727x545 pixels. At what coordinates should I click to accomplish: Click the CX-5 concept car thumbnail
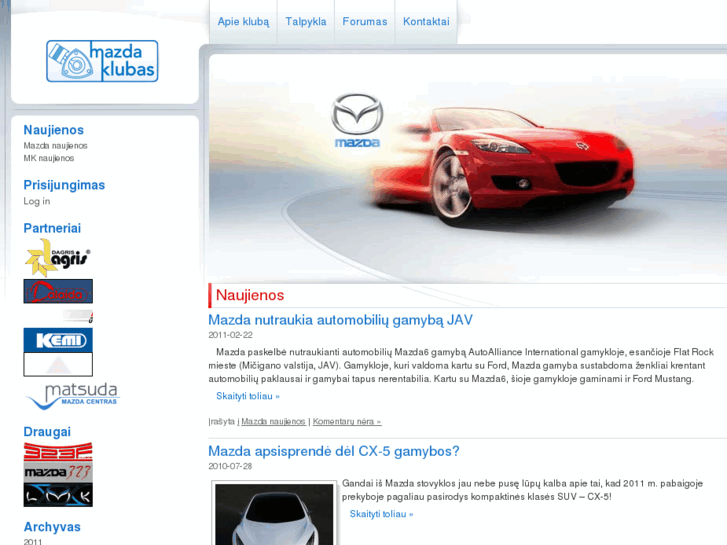(x=274, y=513)
